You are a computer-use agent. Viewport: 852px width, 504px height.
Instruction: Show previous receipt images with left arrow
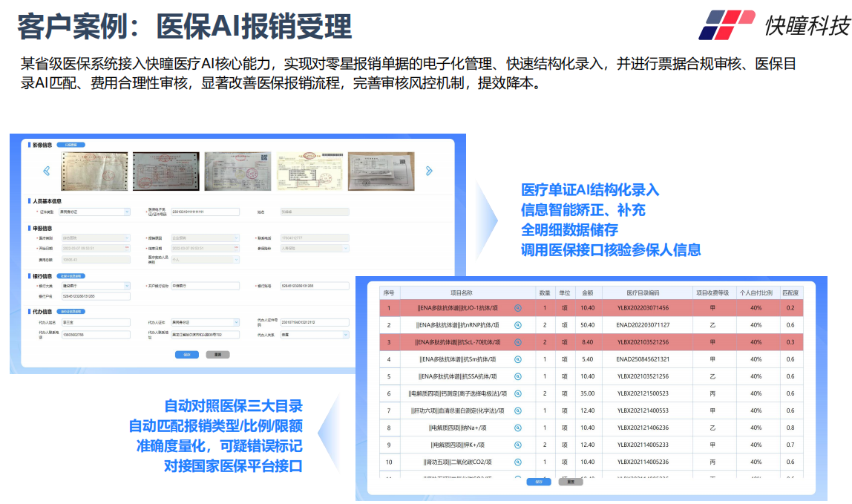(x=46, y=171)
